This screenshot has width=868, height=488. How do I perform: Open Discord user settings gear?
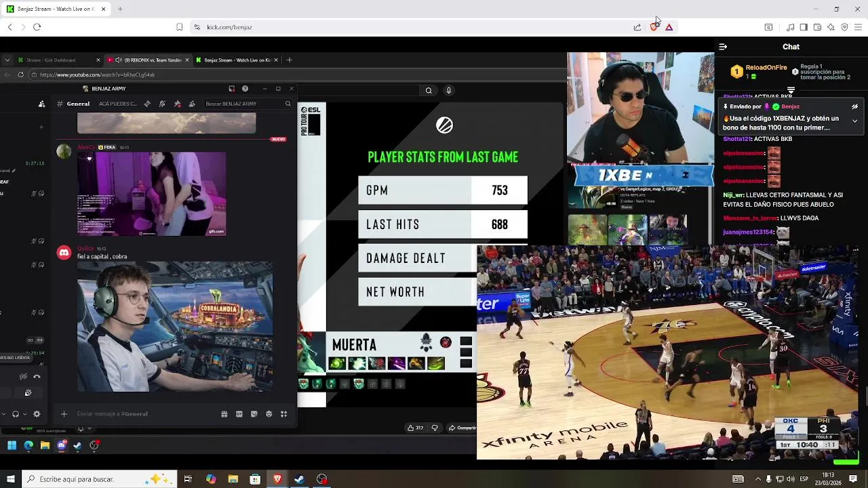coord(37,413)
